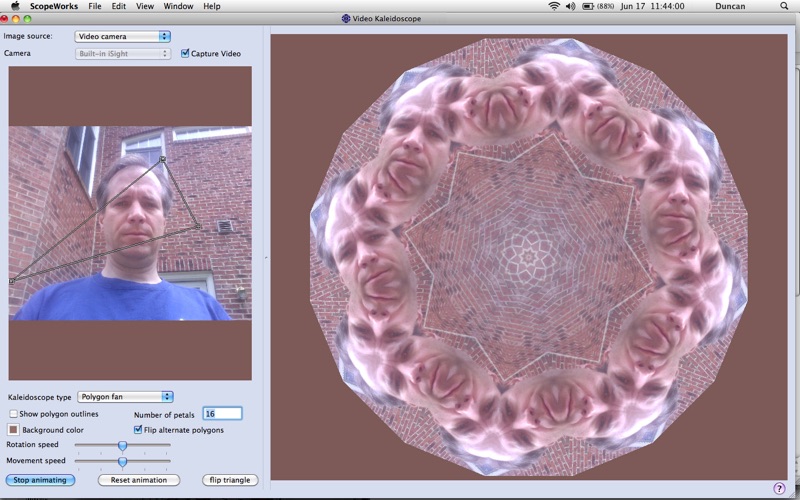Viewport: 800px width, 500px height.
Task: Open the Window menu
Action: click(x=178, y=6)
